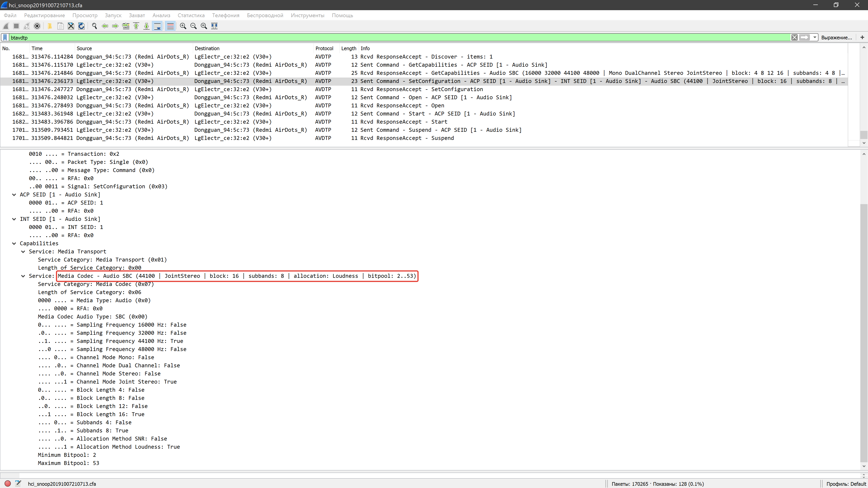Go to the first packet arrow icon
This screenshot has height=488, width=868.
pyautogui.click(x=136, y=26)
